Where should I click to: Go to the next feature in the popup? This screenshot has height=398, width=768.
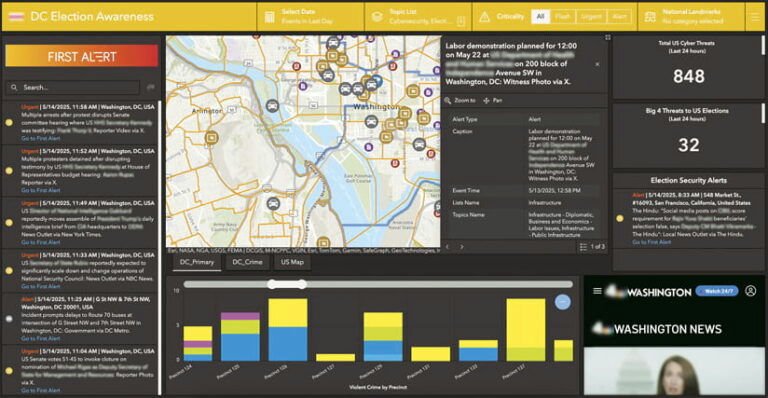point(461,247)
